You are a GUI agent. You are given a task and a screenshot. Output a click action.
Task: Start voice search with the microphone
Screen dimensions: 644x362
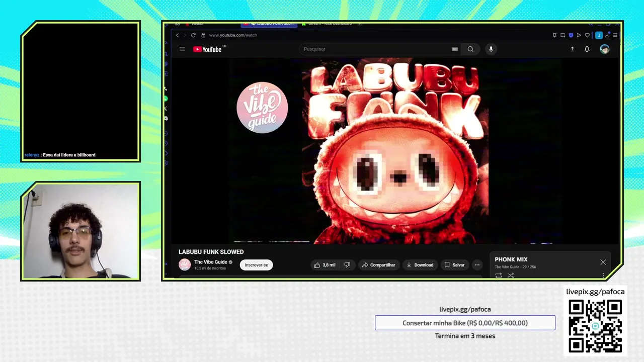point(491,49)
